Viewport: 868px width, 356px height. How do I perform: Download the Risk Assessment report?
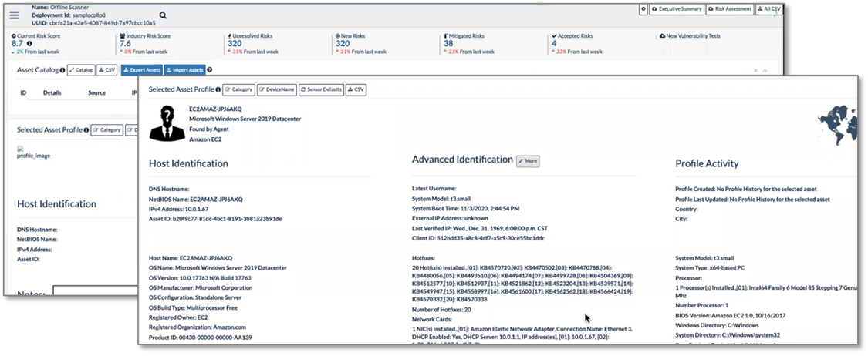[729, 9]
